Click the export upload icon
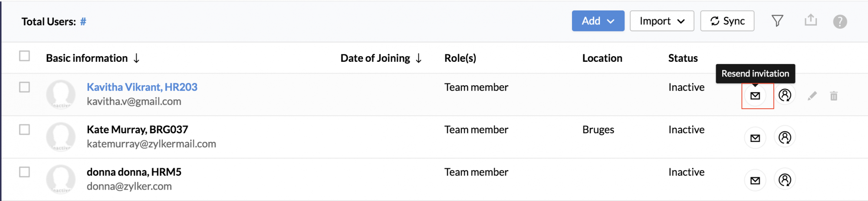This screenshot has width=868, height=201. click(x=811, y=20)
